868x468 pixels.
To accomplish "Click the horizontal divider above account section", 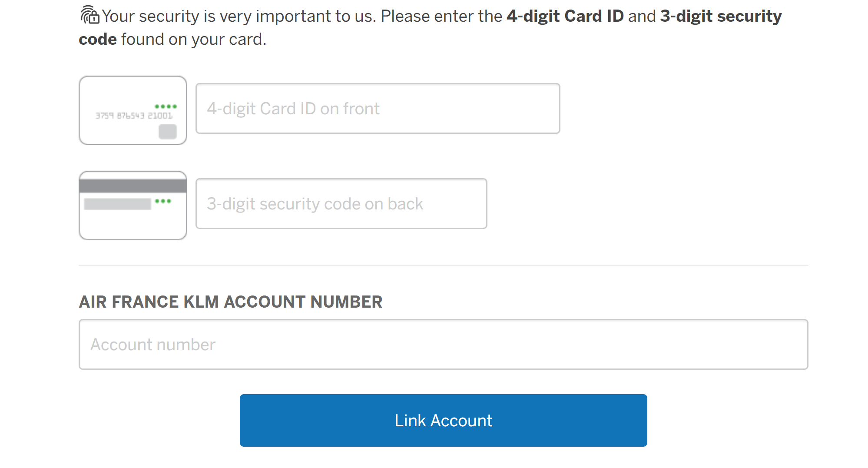I will pyautogui.click(x=443, y=265).
